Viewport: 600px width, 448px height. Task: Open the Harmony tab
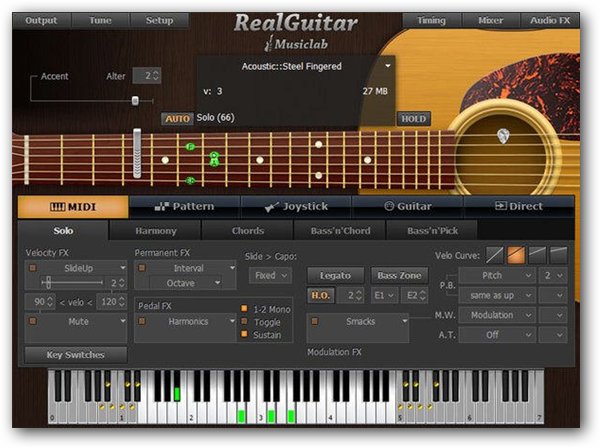[x=155, y=231]
